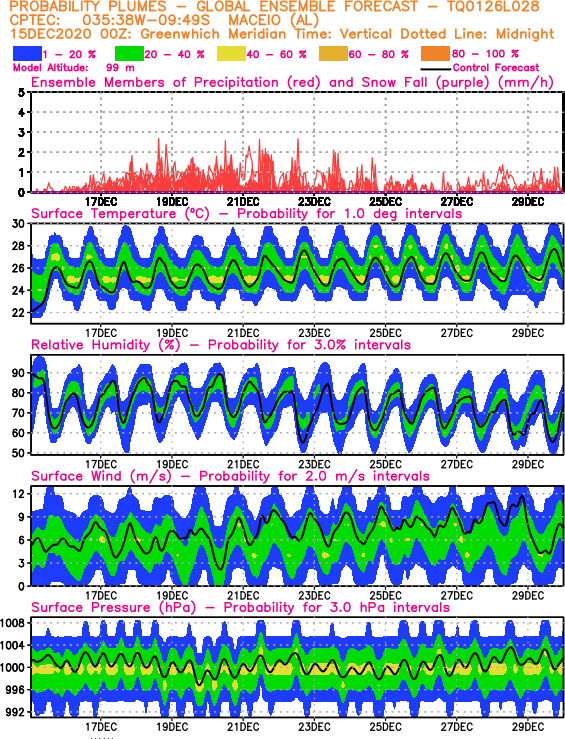Click the 1008 tick on pressure axis
The image size is (565, 739).
[13, 623]
